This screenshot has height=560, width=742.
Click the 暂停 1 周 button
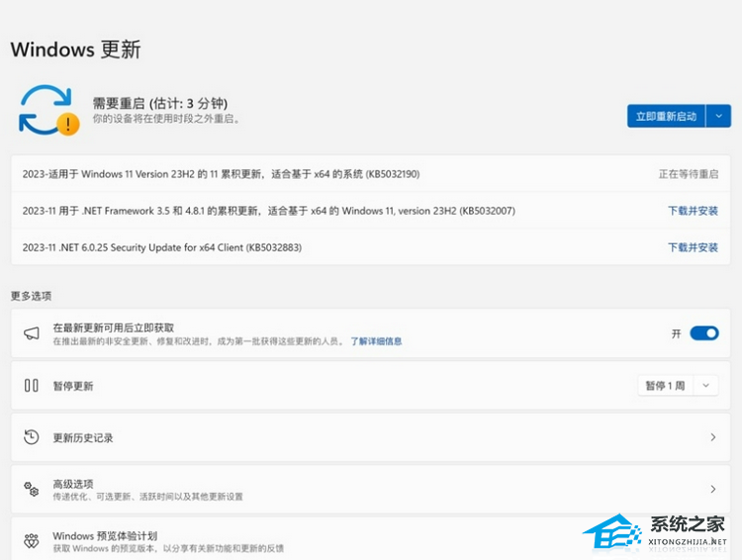pyautogui.click(x=665, y=386)
